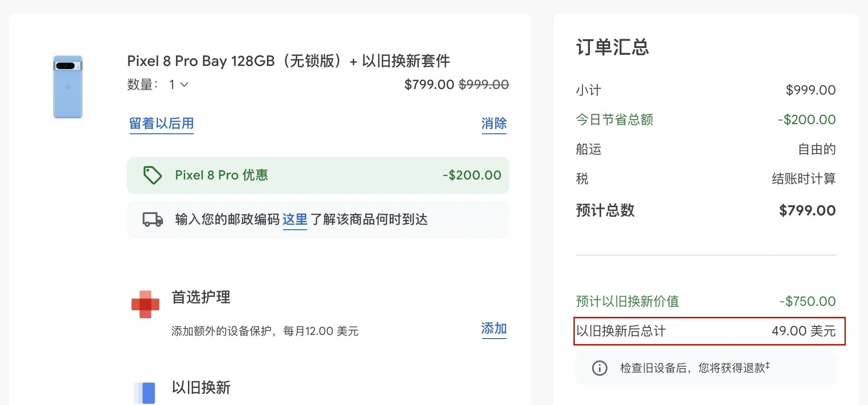The height and width of the screenshot is (405, 868).
Task: Click the 每月12.00 美元 protection description
Action: (265, 331)
